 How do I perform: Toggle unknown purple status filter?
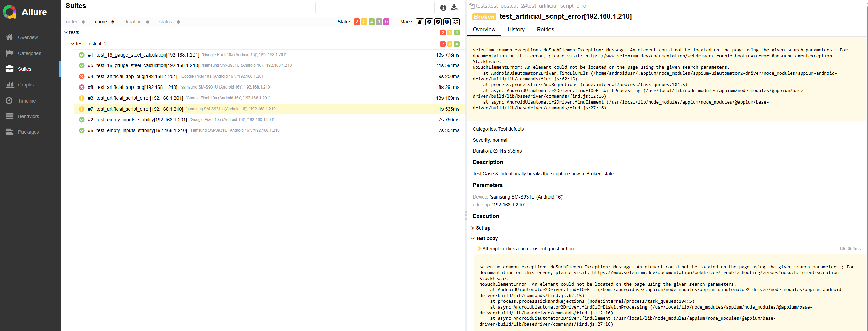click(x=386, y=22)
